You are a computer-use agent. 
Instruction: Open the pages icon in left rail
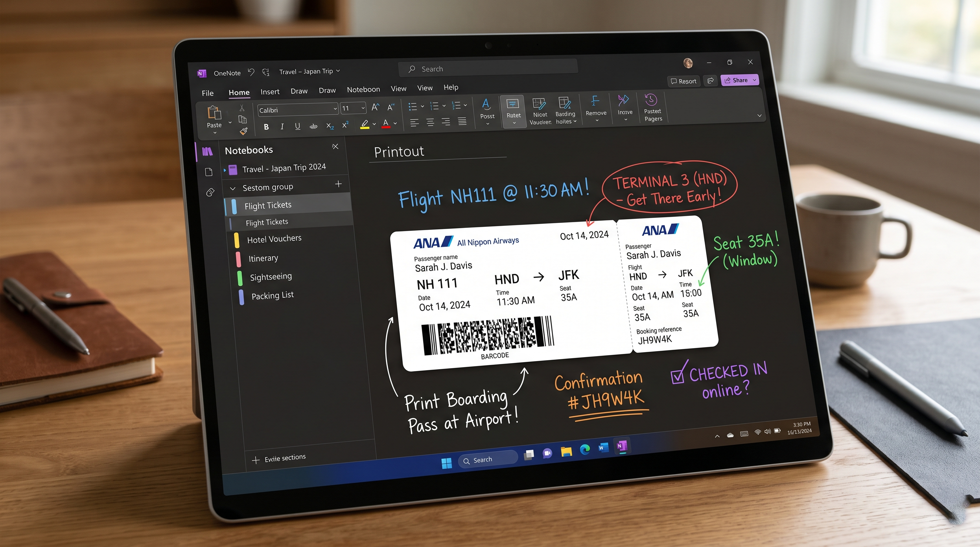coord(208,172)
